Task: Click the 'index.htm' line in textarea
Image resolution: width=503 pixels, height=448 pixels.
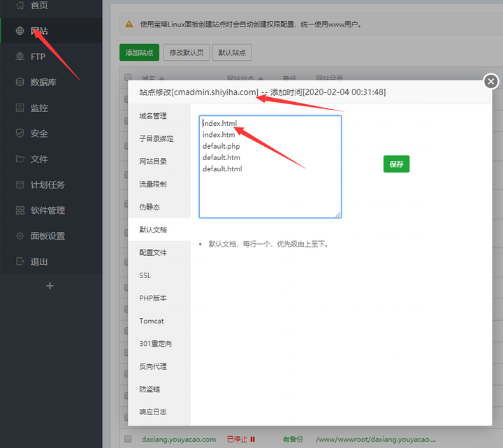Action: [x=219, y=135]
